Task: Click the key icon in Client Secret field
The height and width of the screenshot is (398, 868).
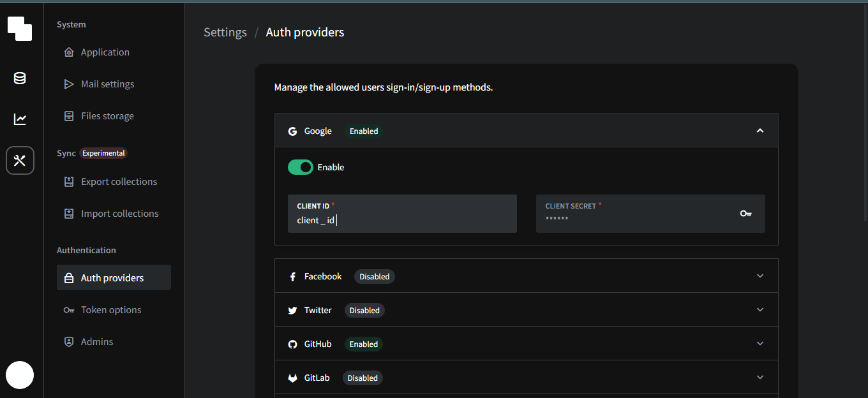Action: click(745, 213)
